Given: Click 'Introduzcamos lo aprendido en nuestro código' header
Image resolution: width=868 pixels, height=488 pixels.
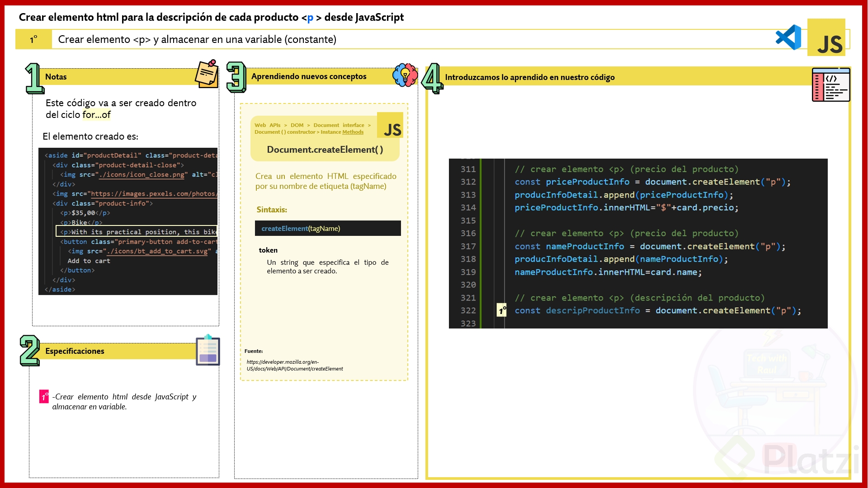Looking at the screenshot, I should pyautogui.click(x=530, y=77).
